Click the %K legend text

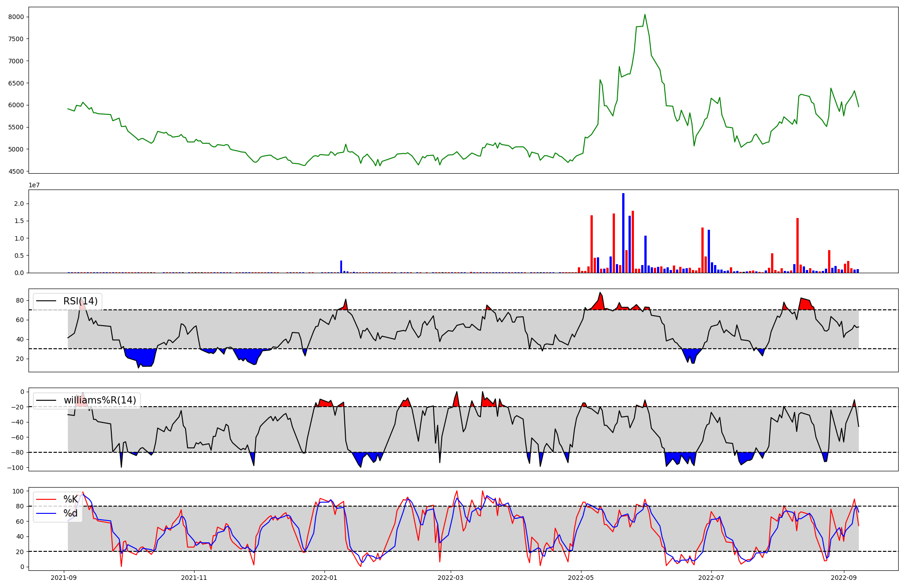pos(71,499)
